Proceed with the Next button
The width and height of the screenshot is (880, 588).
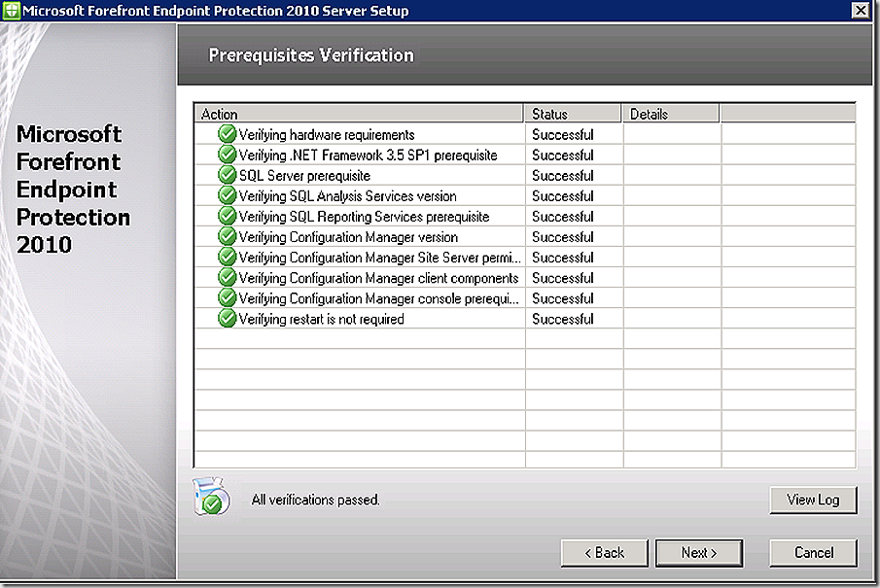[699, 553]
